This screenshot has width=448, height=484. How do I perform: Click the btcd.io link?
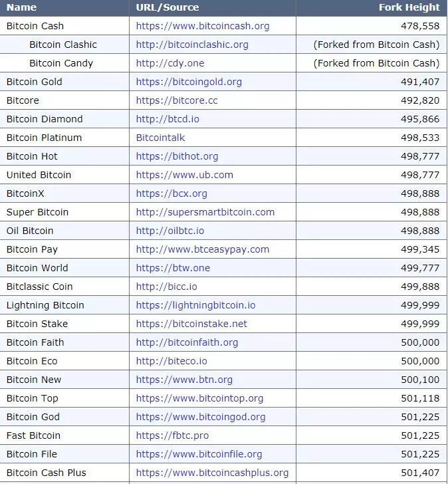(x=168, y=119)
